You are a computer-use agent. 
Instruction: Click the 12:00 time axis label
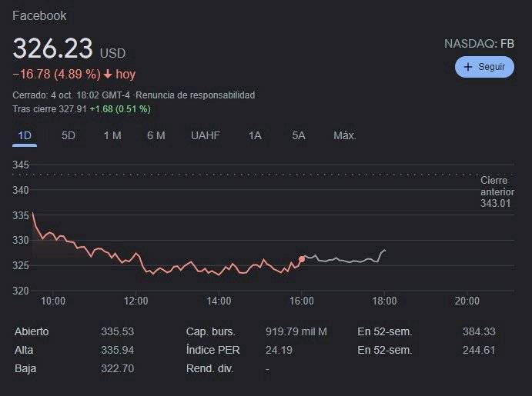tap(136, 301)
